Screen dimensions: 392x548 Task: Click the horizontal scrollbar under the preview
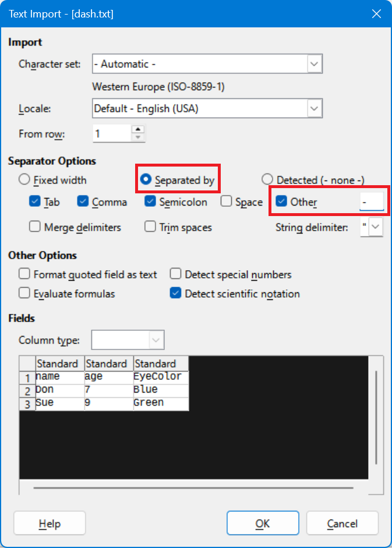click(x=193, y=487)
